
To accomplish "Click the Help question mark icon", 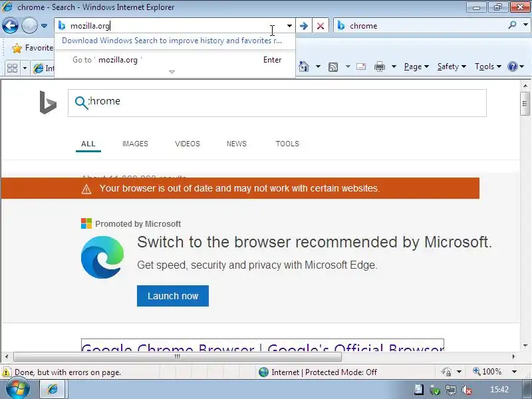I will [x=512, y=66].
